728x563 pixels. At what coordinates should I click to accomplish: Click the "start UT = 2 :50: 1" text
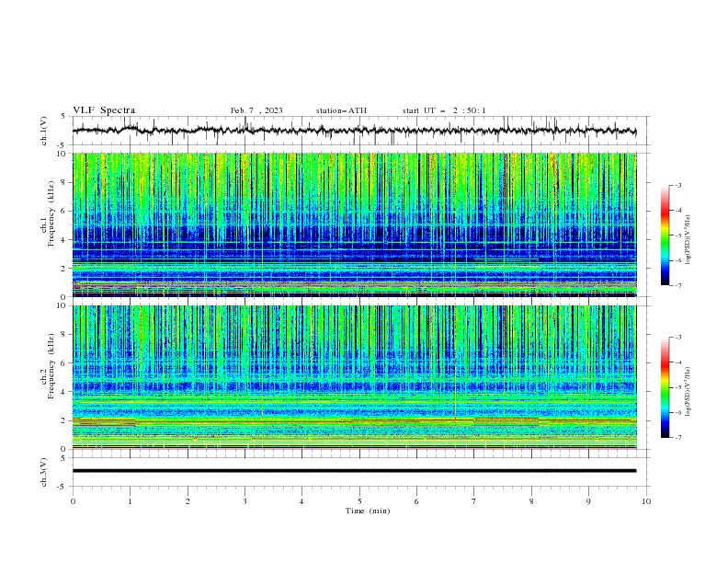444,110
